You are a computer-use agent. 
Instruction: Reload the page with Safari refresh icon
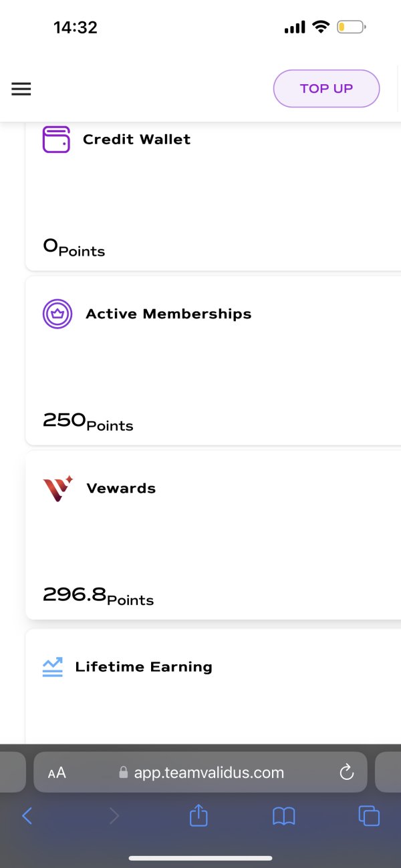[x=346, y=773]
